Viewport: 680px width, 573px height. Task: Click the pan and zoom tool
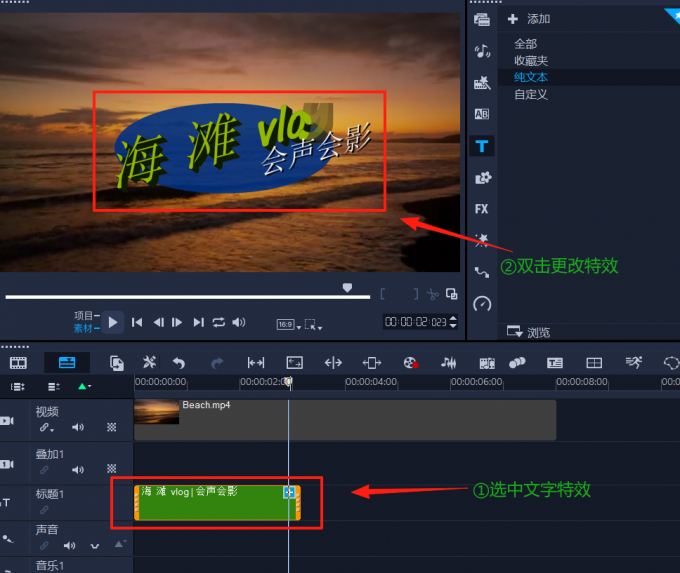pos(294,363)
